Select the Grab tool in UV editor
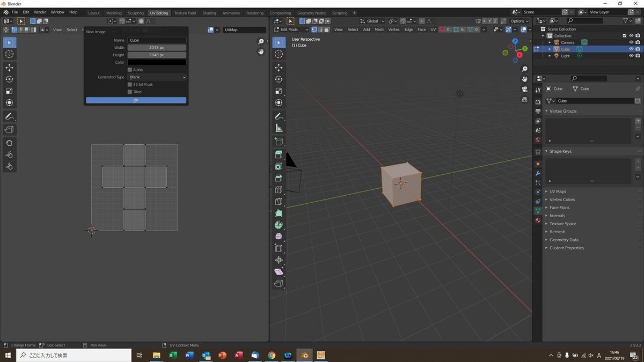 (9, 143)
